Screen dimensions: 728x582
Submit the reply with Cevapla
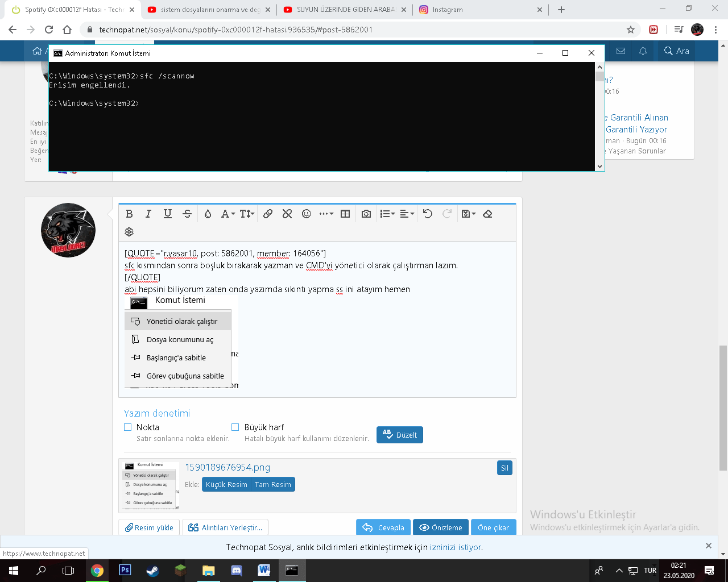383,527
